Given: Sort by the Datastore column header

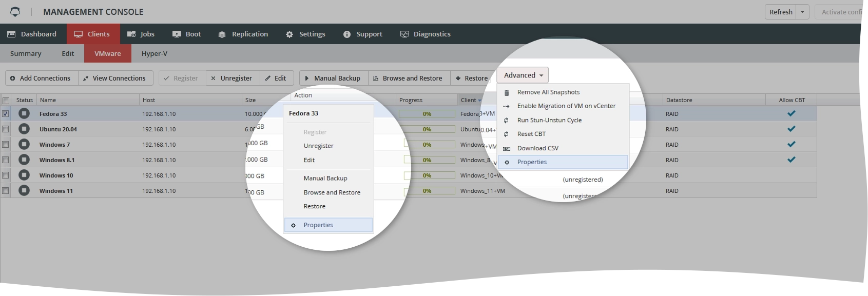Looking at the screenshot, I should (714, 100).
